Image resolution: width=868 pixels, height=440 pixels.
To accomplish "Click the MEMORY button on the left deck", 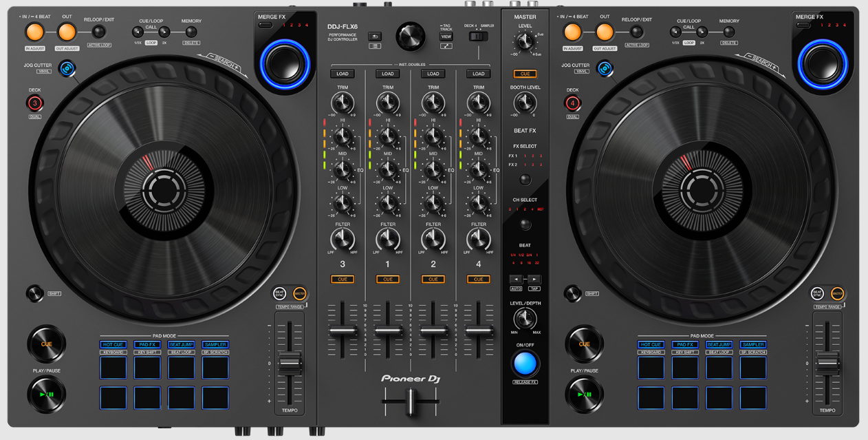I will click(192, 32).
